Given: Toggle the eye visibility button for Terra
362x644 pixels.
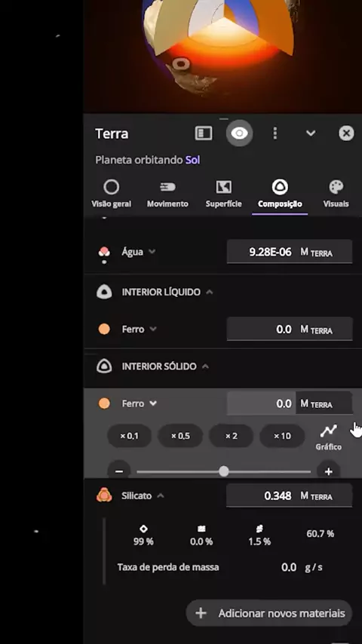Looking at the screenshot, I should [x=239, y=133].
